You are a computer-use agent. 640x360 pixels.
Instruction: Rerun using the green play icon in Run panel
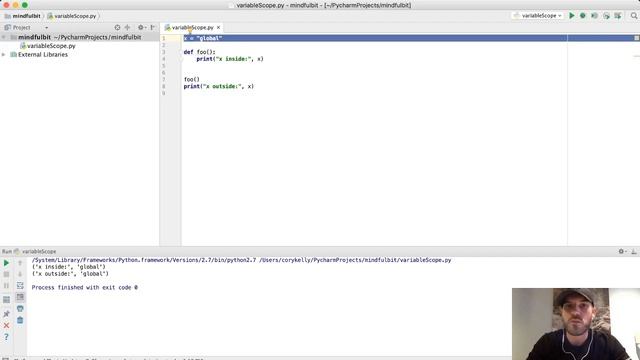click(x=6, y=263)
